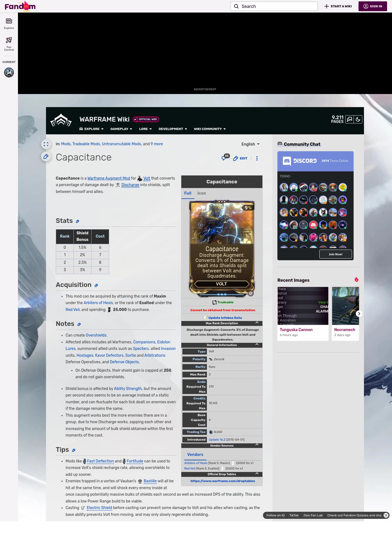Screen dimensions: 392x545
Task: Open the Update 16.2 link
Action: point(217,440)
